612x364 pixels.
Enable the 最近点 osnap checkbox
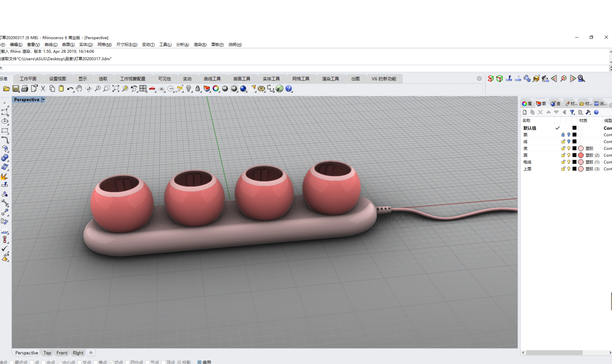(12, 362)
